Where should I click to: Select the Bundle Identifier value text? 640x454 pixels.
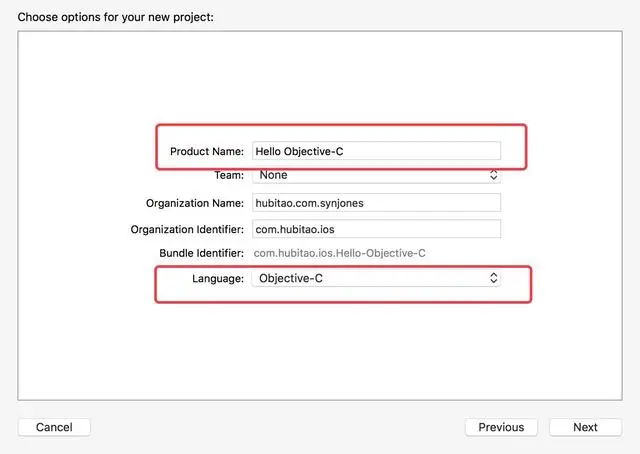click(x=340, y=253)
